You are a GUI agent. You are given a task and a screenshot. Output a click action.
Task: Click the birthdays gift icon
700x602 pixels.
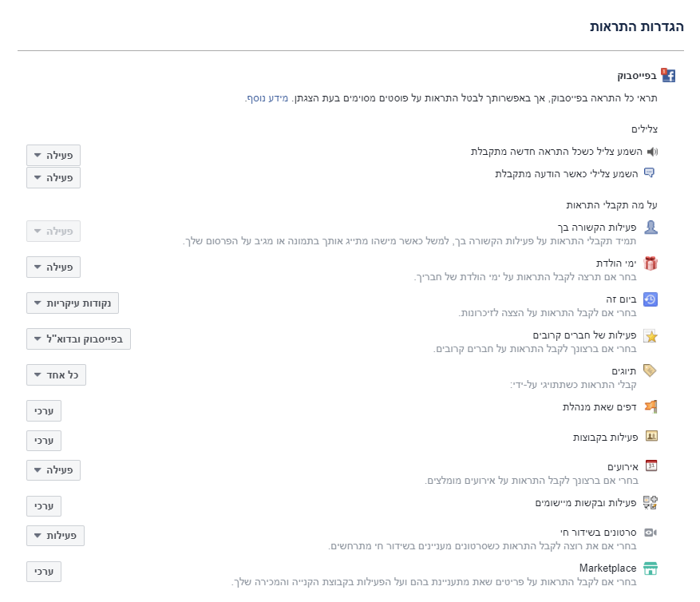point(651,263)
